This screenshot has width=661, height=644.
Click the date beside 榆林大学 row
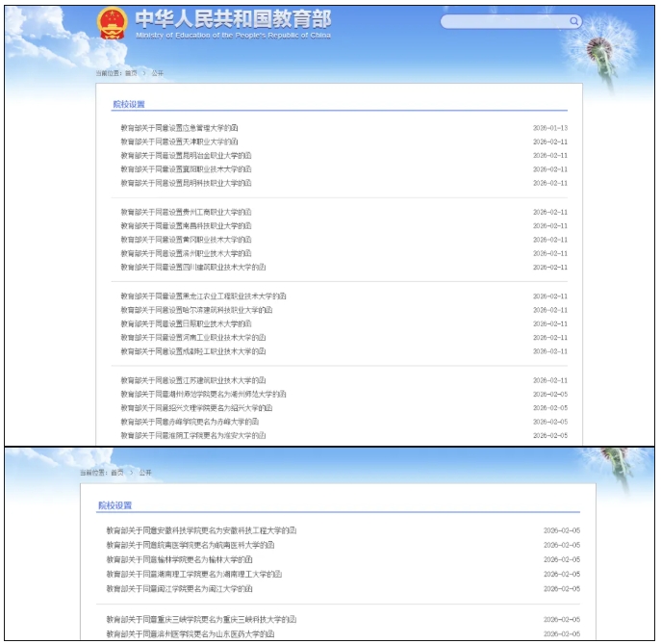[x=562, y=559]
